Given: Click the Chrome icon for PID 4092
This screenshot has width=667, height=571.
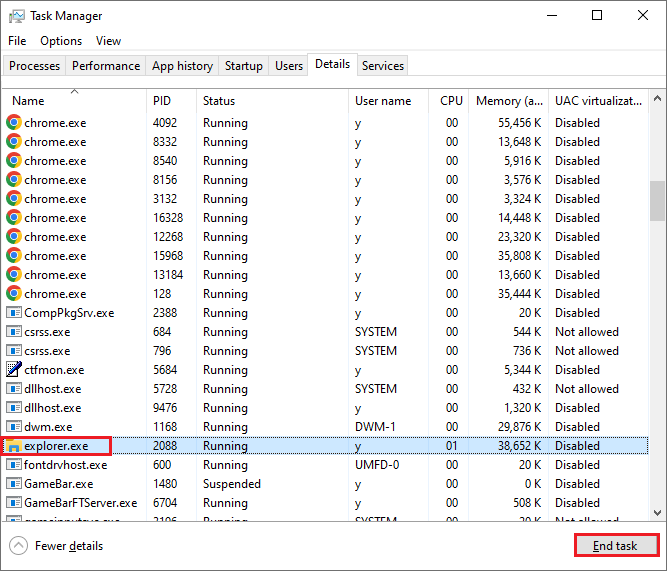Looking at the screenshot, I should coord(14,123).
